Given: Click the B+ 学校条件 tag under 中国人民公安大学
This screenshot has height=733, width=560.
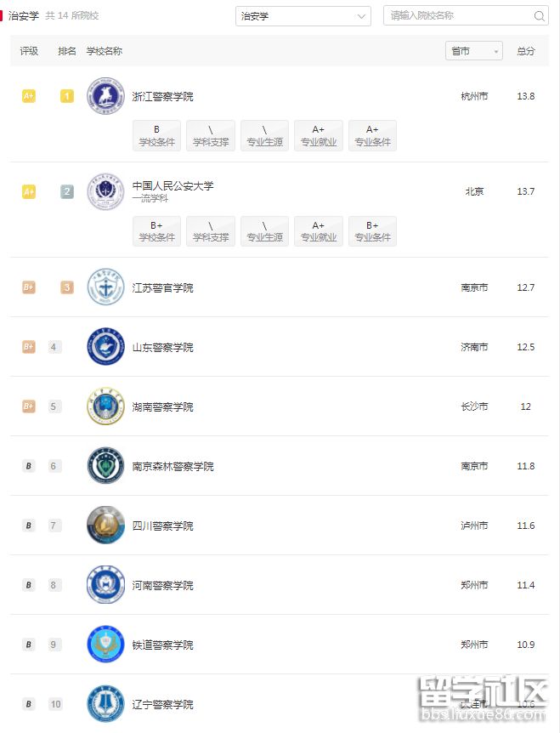Looking at the screenshot, I should click(156, 230).
